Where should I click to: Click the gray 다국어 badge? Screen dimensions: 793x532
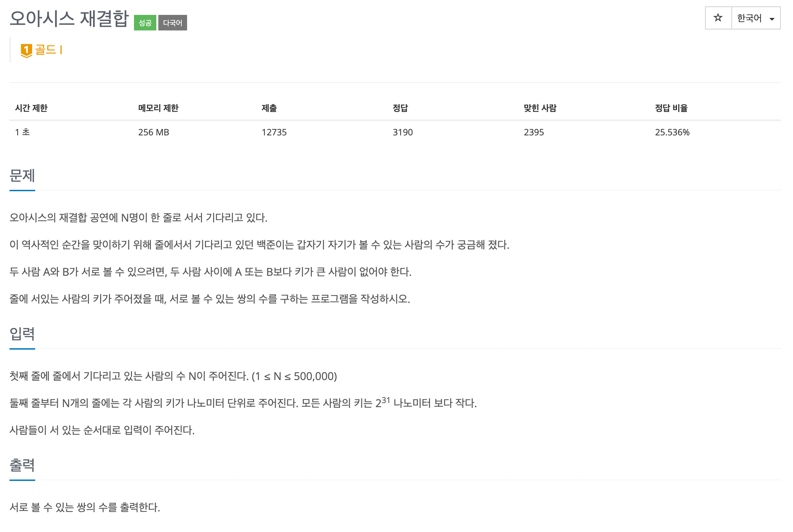coord(172,23)
